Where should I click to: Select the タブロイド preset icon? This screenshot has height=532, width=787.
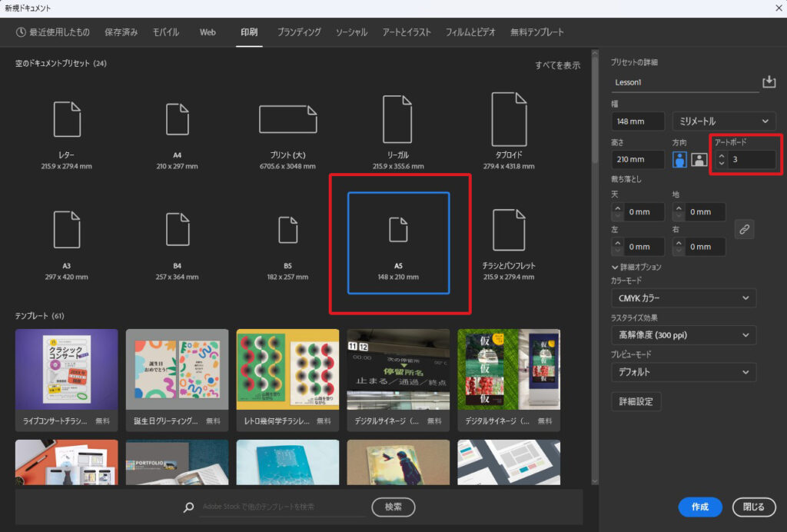(x=509, y=119)
